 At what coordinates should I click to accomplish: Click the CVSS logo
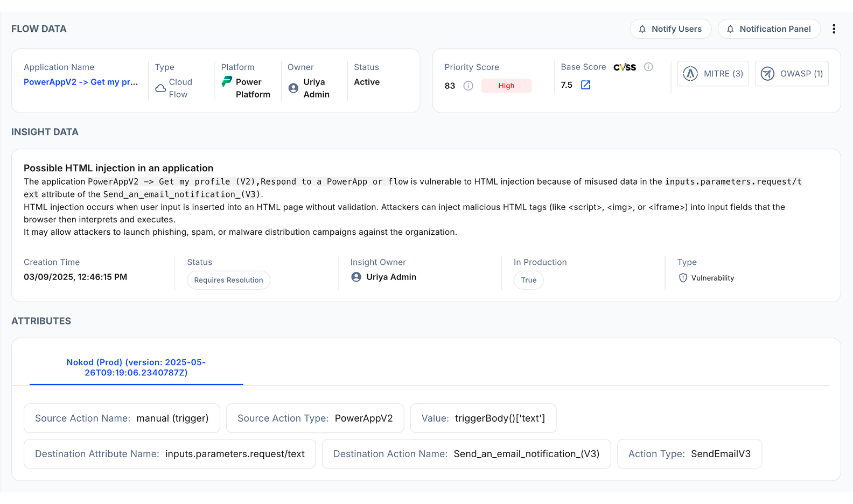point(625,67)
